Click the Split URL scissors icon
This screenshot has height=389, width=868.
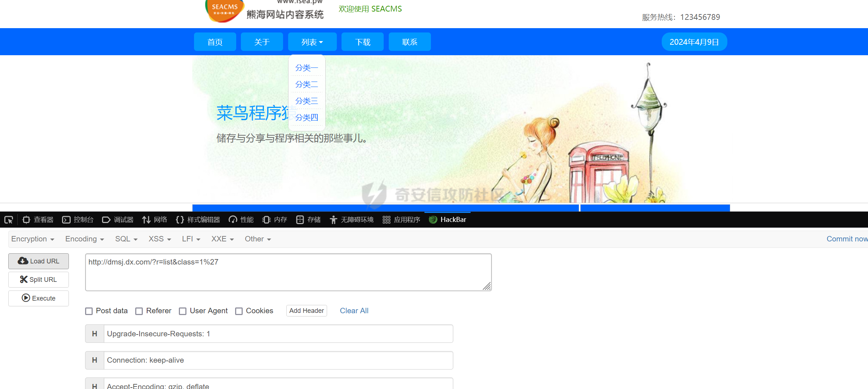pyautogui.click(x=24, y=279)
